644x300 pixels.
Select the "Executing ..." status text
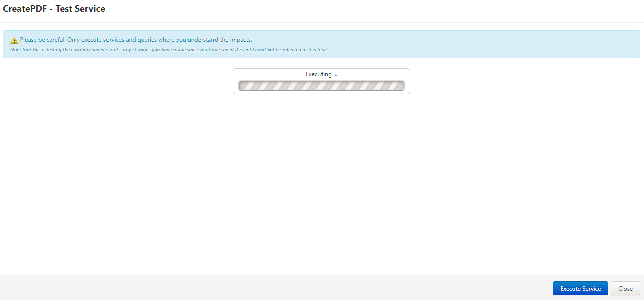321,74
